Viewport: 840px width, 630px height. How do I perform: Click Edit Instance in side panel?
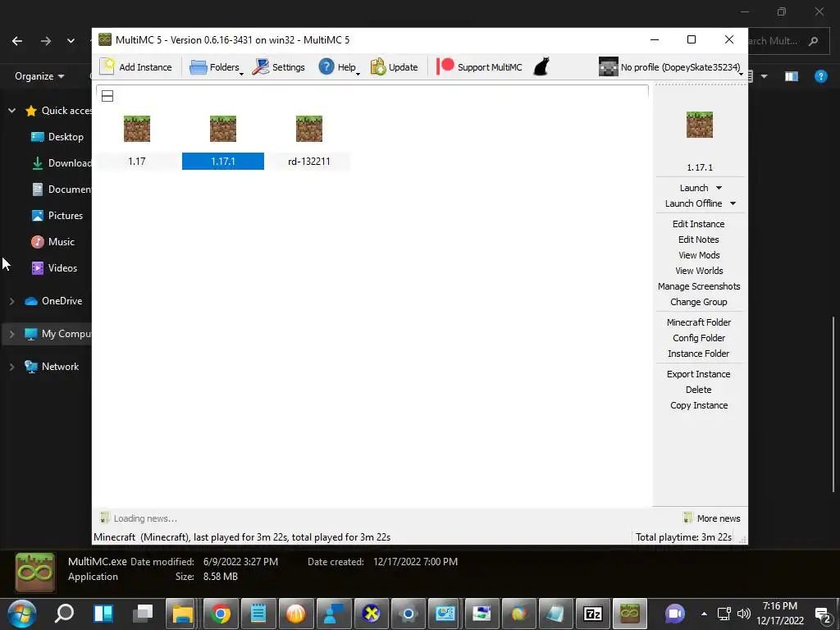point(699,224)
